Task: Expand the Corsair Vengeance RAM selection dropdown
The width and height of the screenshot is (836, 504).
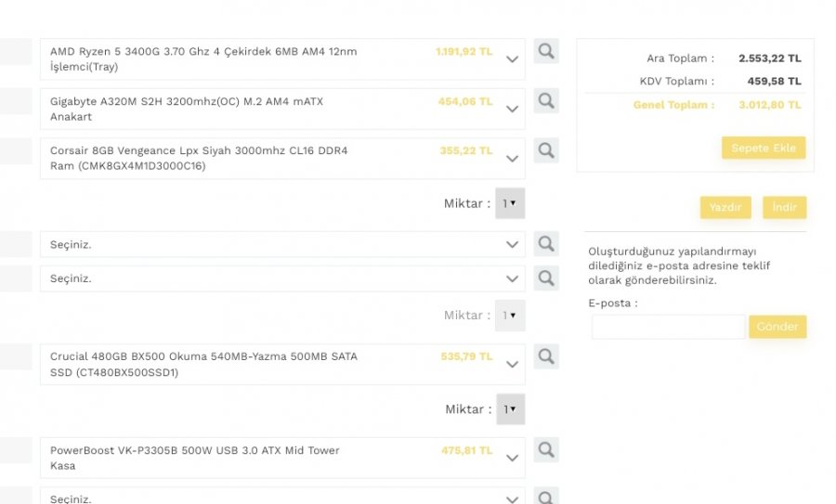Action: [x=512, y=159]
